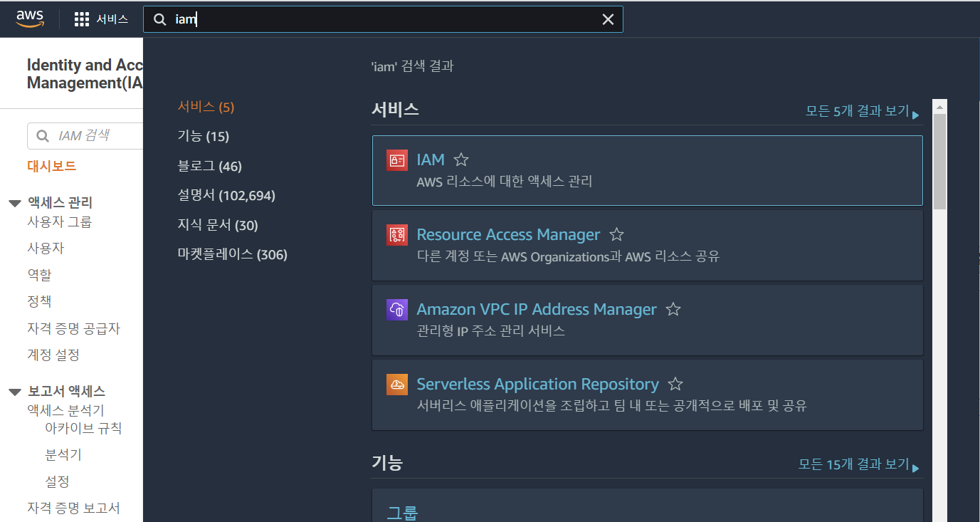The width and height of the screenshot is (980, 522).
Task: Click the results scrollbar up arrow
Action: pyautogui.click(x=939, y=106)
